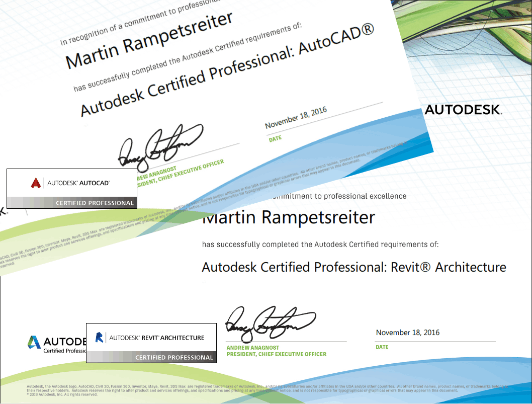The height and width of the screenshot is (404, 532).
Task: Click the blue Revit 'R' logo icon
Action: point(100,338)
